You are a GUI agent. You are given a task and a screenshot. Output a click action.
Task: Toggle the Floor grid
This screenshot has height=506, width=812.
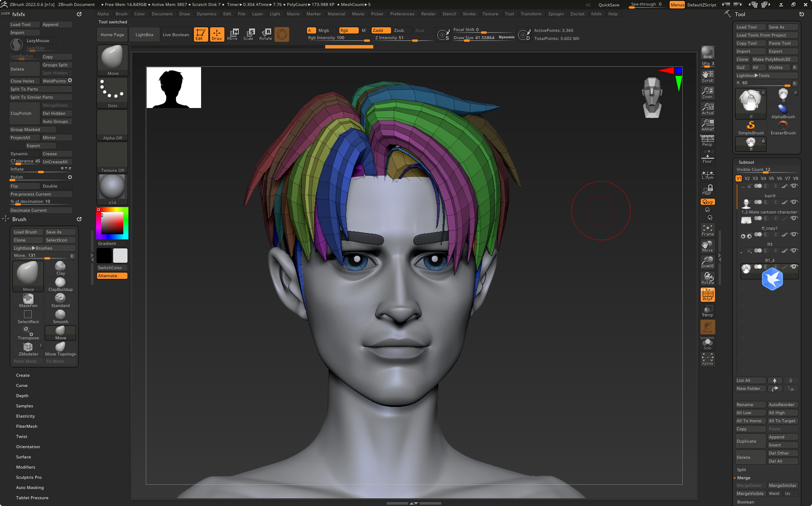point(707,157)
